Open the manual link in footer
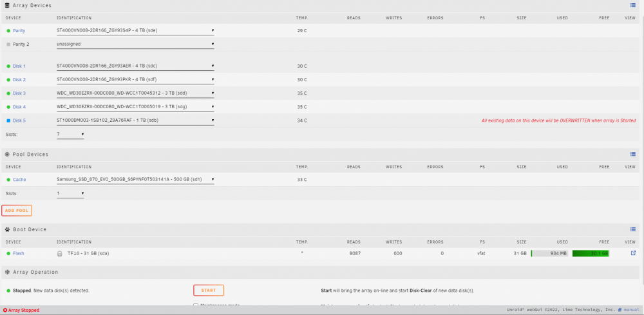The height and width of the screenshot is (315, 644). pos(631,310)
